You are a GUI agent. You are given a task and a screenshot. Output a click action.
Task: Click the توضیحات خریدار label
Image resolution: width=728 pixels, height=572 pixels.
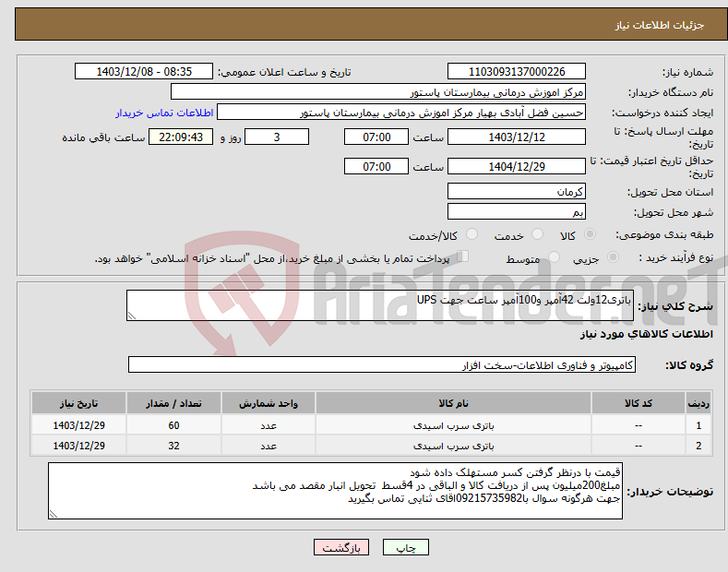point(670,491)
